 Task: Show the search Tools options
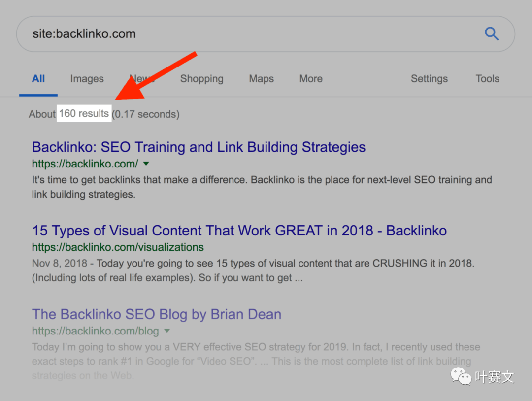487,79
